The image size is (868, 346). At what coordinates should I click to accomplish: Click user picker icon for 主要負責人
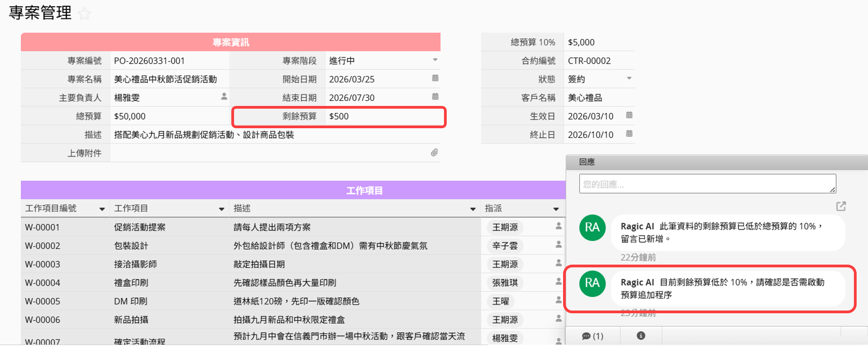pyautogui.click(x=224, y=96)
